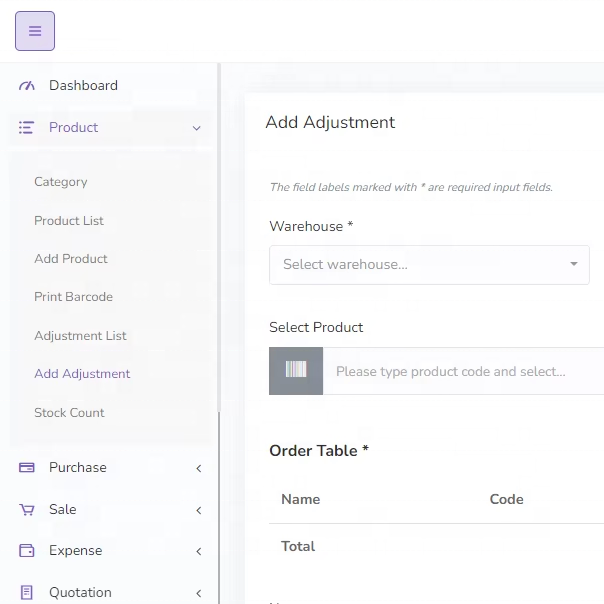Click the Dashboard gauge icon

tap(27, 86)
